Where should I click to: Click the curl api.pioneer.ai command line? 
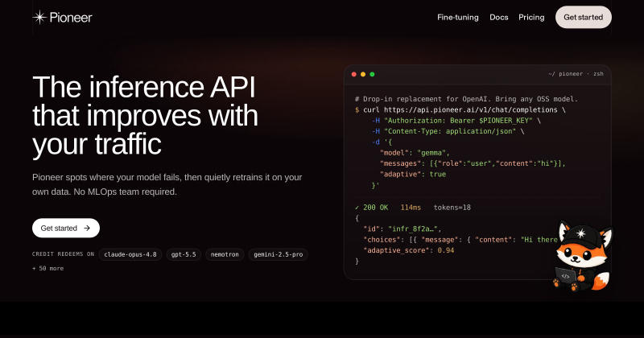pos(460,109)
